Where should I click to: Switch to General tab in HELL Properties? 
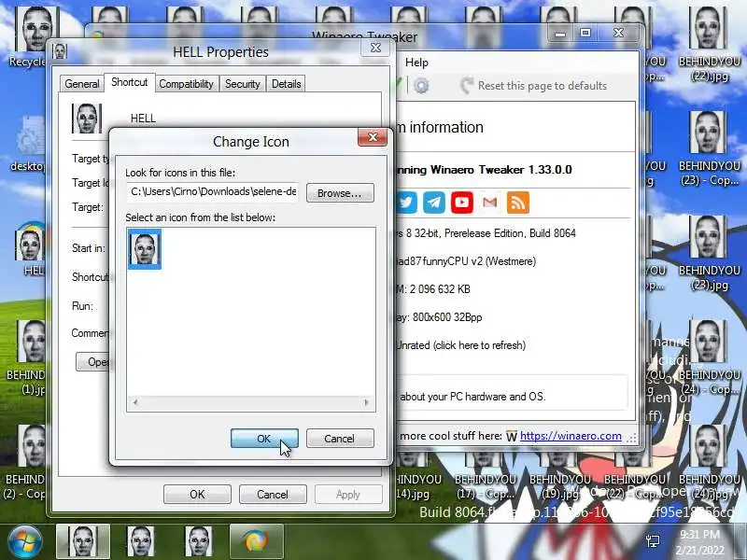pyautogui.click(x=82, y=84)
